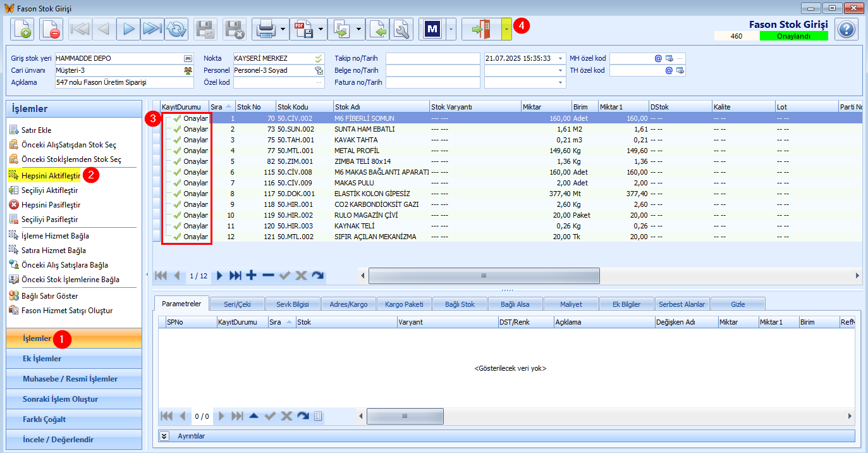868x453 pixels.
Task: Click barcode icon in Giriş stok yeri field
Action: [187, 58]
